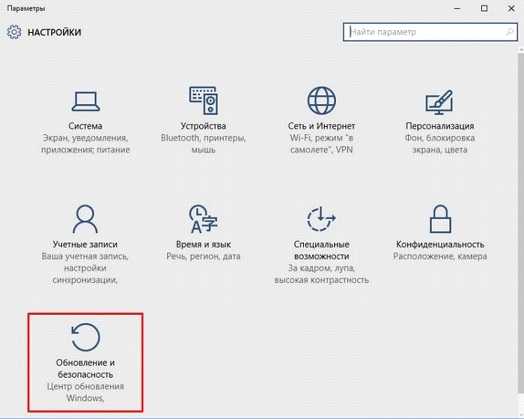Image resolution: width=524 pixels, height=419 pixels.
Task: Click the Настройки gear icon
Action: point(14,32)
